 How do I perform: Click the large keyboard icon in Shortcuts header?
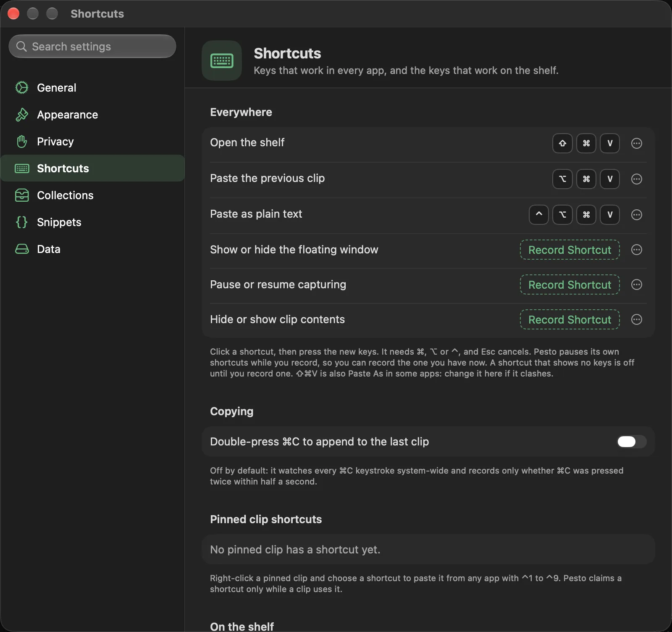point(222,61)
